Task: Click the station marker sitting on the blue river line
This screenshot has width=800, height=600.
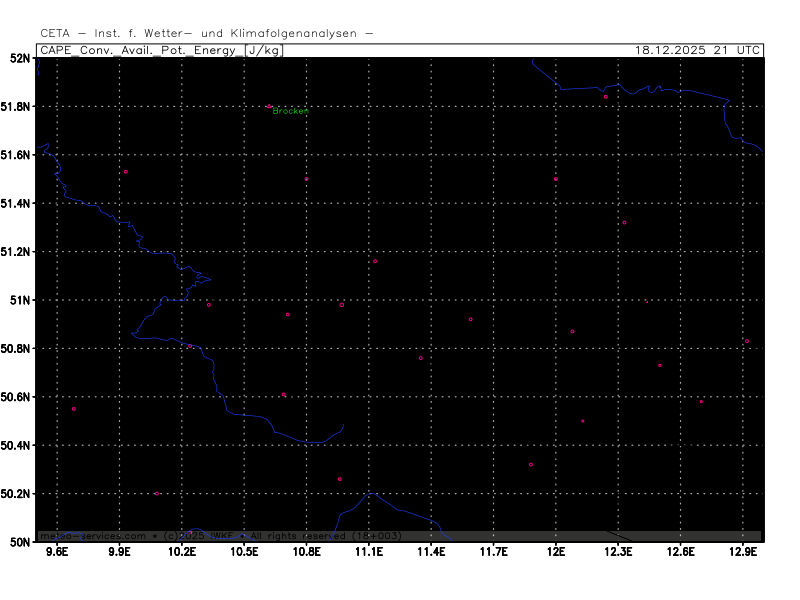Action: click(x=189, y=346)
